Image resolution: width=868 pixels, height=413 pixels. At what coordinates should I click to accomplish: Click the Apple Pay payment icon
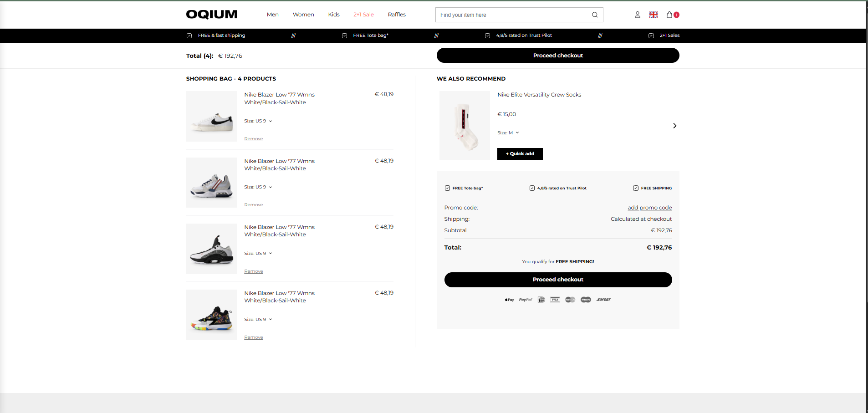[x=509, y=300]
